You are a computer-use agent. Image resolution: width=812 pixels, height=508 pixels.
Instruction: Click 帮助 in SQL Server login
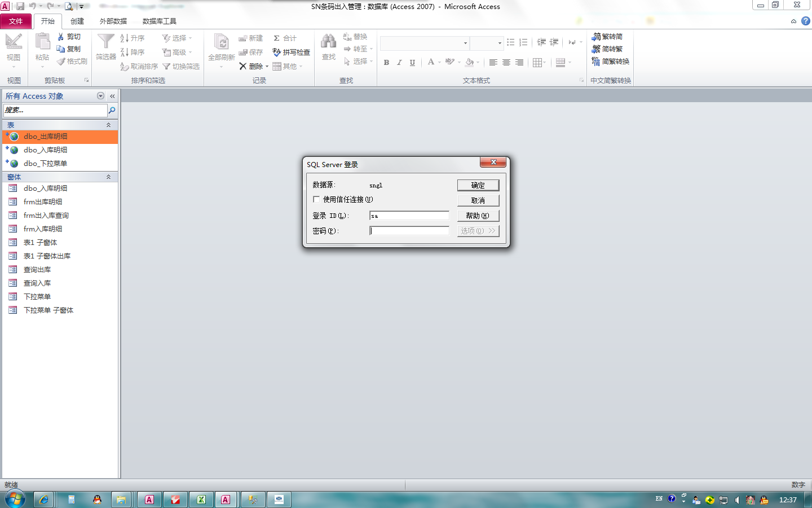478,216
